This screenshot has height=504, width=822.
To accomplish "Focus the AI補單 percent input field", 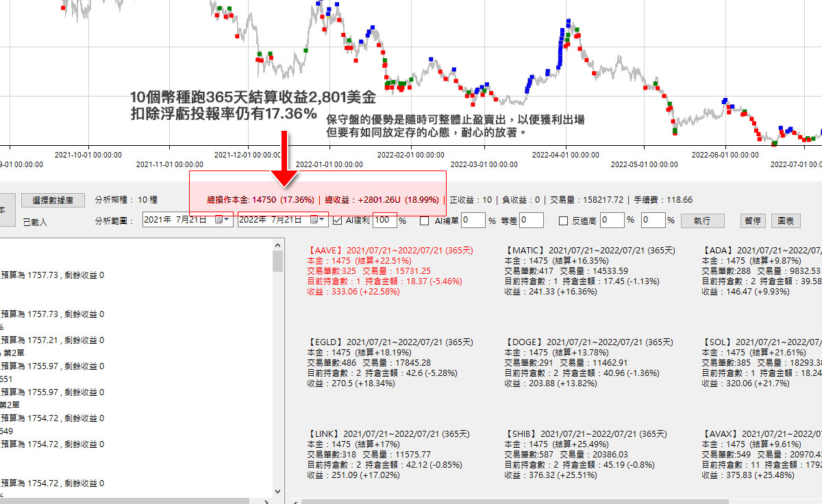I will point(473,220).
